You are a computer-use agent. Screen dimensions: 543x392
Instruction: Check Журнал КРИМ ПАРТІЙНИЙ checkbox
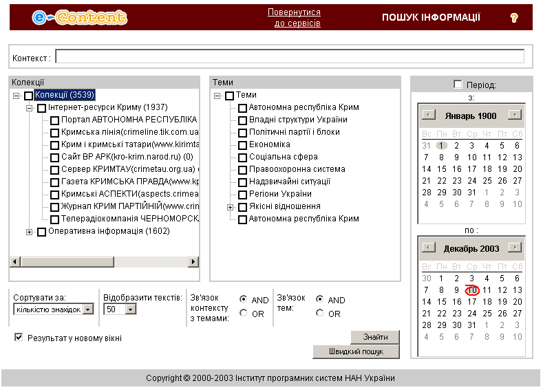click(54, 207)
